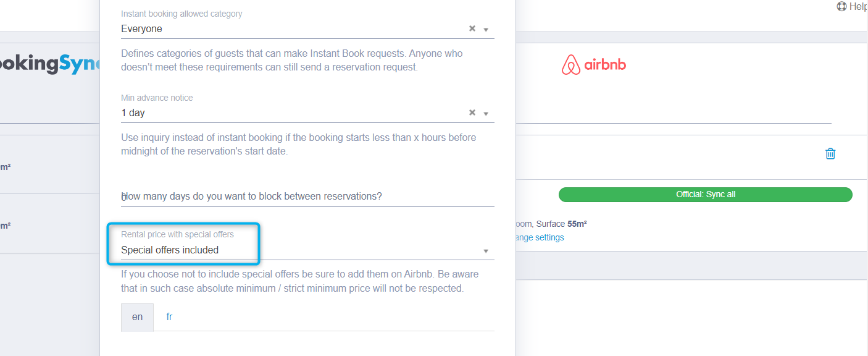
Task: Expand the Min advance notice dropdown arrow
Action: (x=486, y=113)
